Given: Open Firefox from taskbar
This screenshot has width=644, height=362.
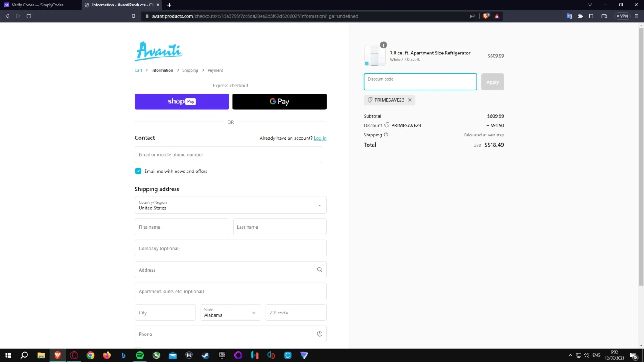Looking at the screenshot, I should (107, 355).
